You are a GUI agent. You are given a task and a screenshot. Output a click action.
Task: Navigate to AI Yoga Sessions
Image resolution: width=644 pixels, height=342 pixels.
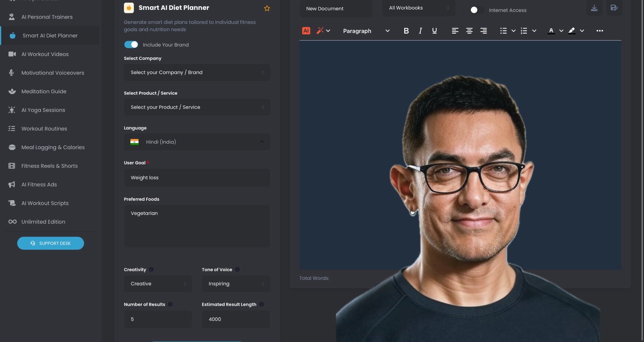[x=50, y=110]
